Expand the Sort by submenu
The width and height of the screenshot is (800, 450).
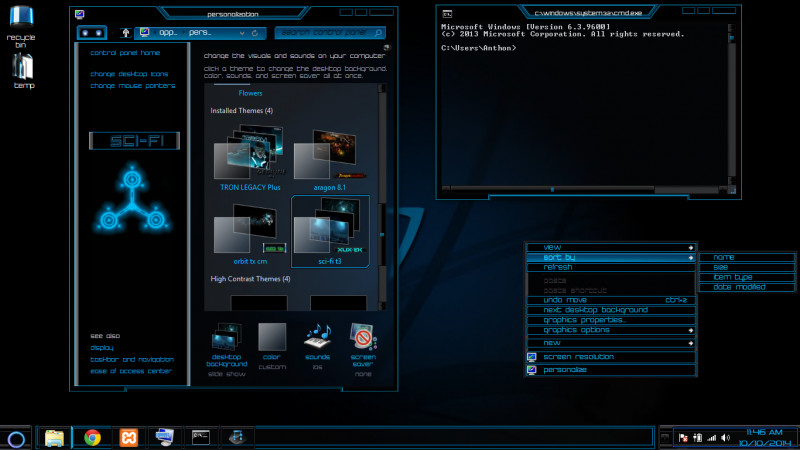[611, 258]
